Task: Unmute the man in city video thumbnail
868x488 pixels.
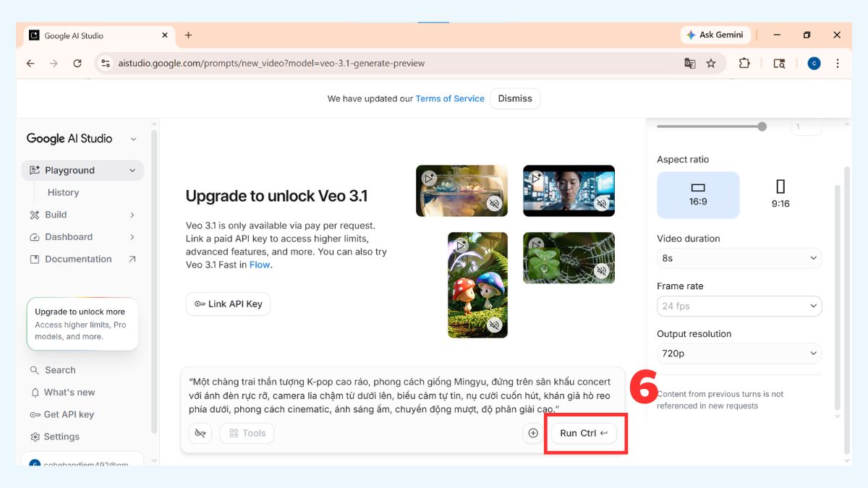Action: 602,204
